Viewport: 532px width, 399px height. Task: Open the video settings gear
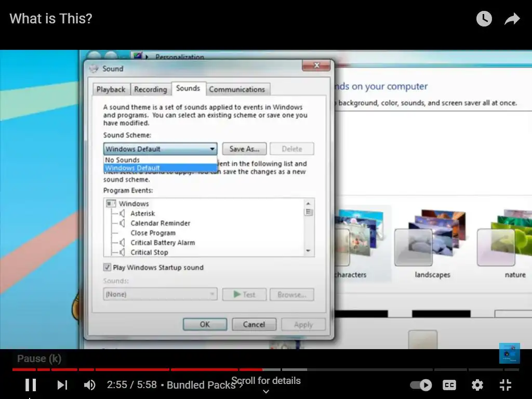(x=477, y=385)
